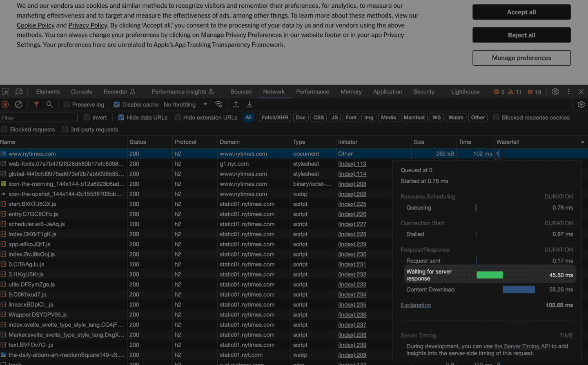Clear the network log
The width and height of the screenshot is (588, 365).
click(x=19, y=105)
